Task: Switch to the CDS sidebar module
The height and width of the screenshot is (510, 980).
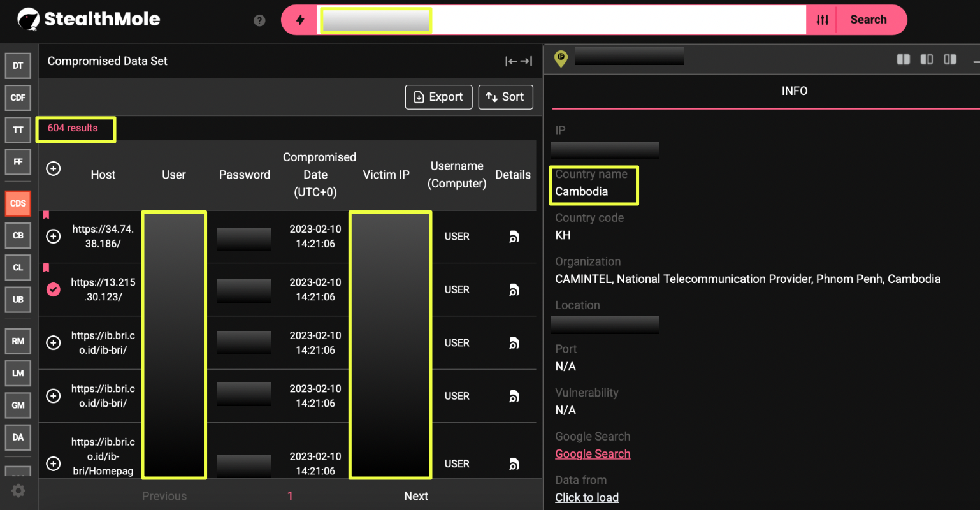Action: click(18, 203)
